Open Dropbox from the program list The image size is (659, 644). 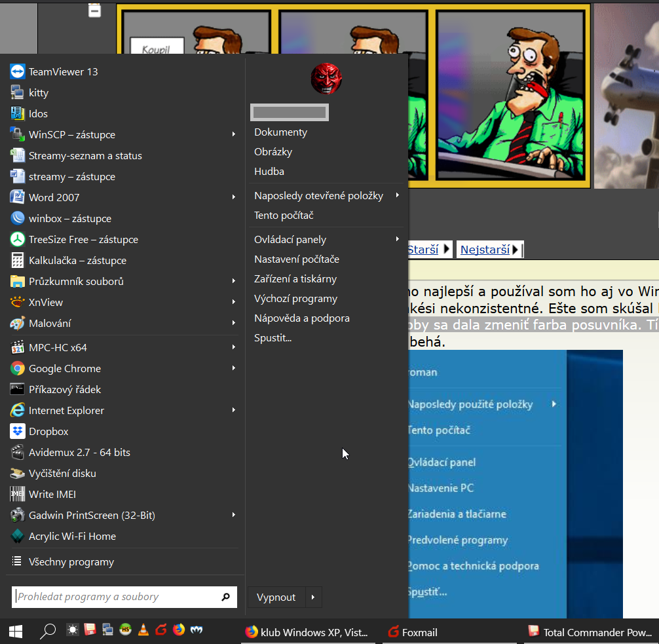[123, 431]
